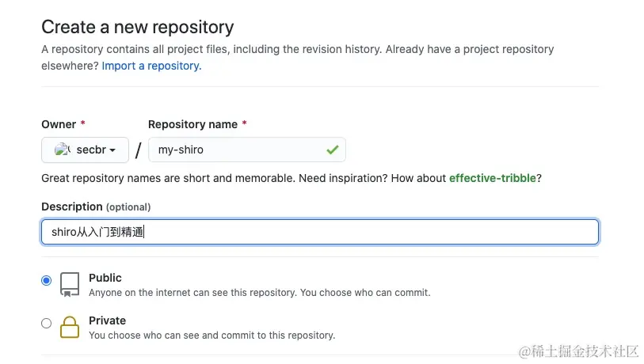
Task: Select the Private radio button
Action: click(x=47, y=323)
